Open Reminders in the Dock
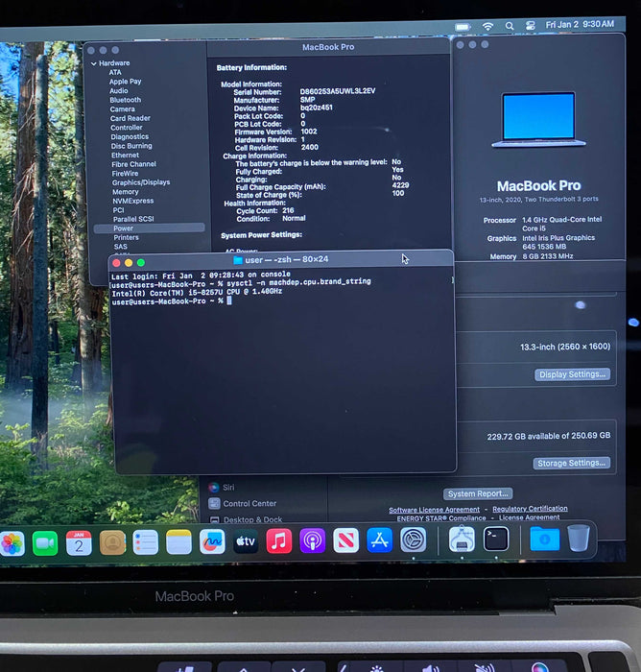641x672 pixels. tap(146, 542)
